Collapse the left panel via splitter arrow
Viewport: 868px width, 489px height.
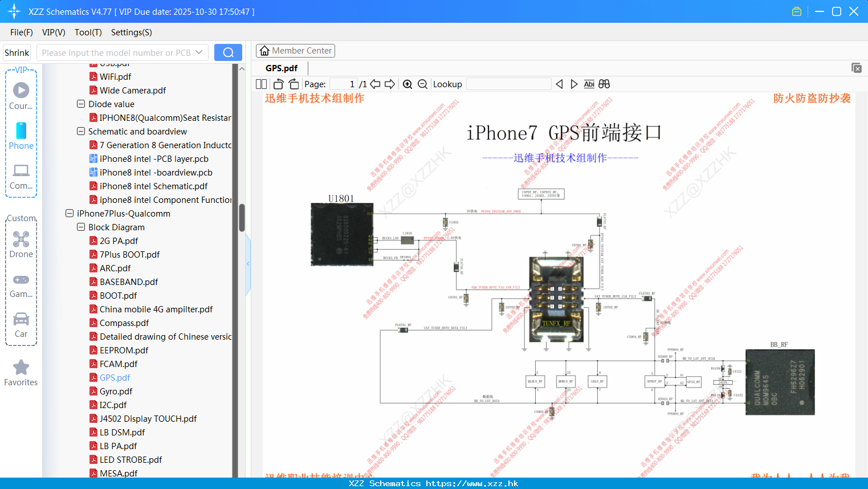pos(248,263)
